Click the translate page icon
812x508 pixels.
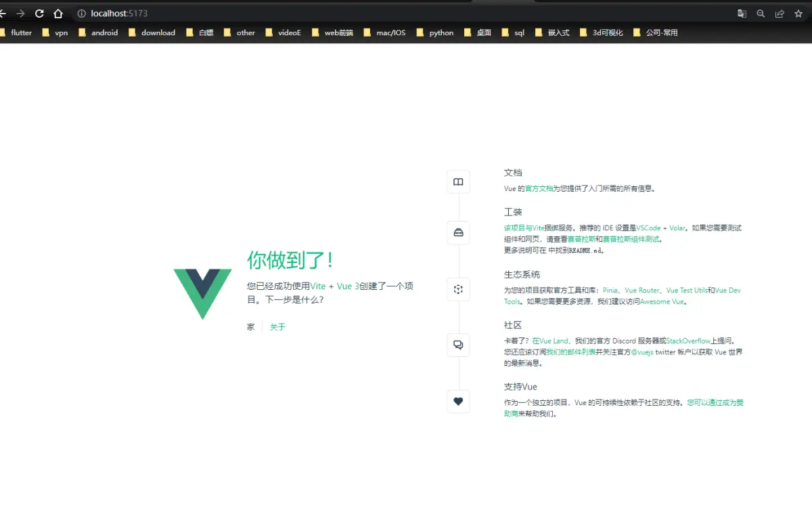coord(742,14)
